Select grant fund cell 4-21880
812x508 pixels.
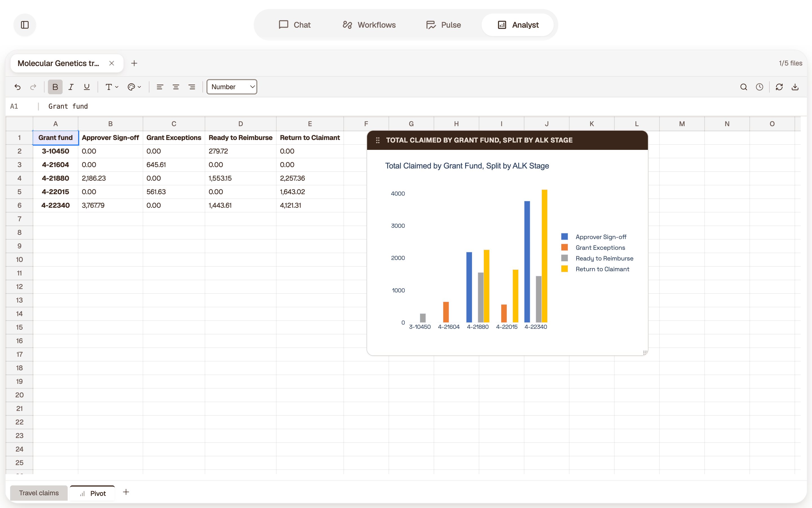55,178
